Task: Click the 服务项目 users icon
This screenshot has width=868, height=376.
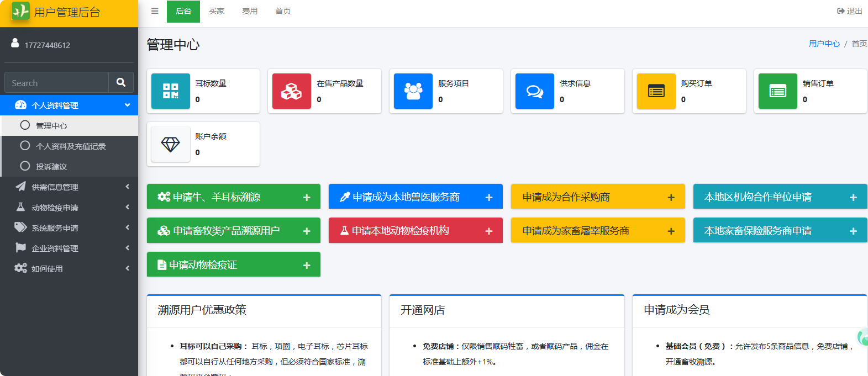Action: pos(413,91)
